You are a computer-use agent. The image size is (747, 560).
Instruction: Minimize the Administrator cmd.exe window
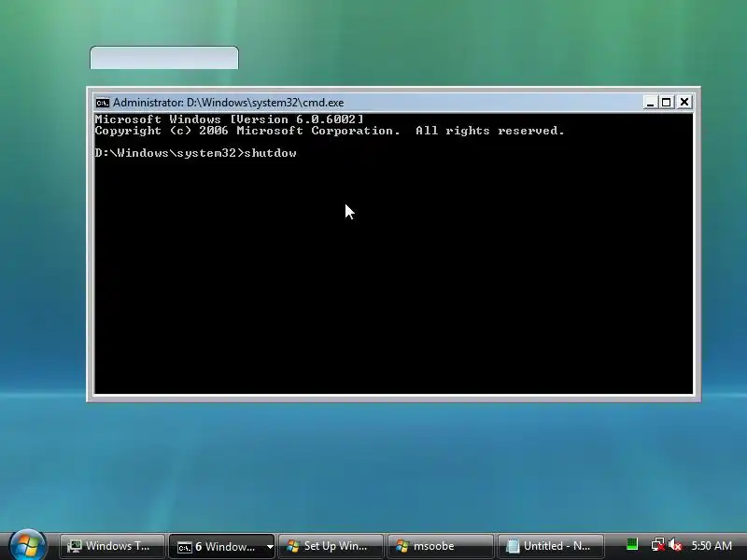click(x=650, y=103)
